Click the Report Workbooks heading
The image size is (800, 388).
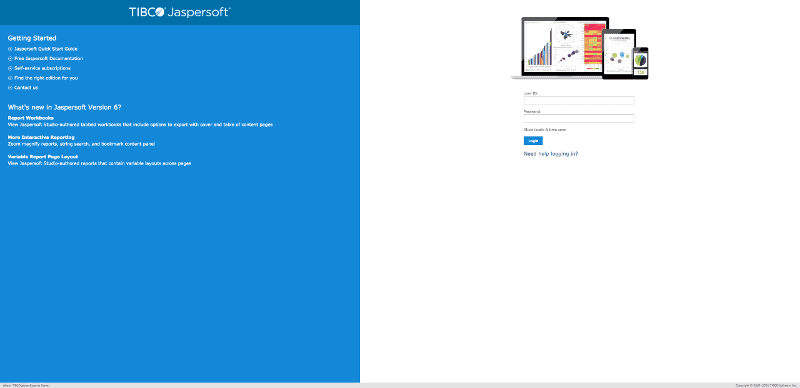31,118
